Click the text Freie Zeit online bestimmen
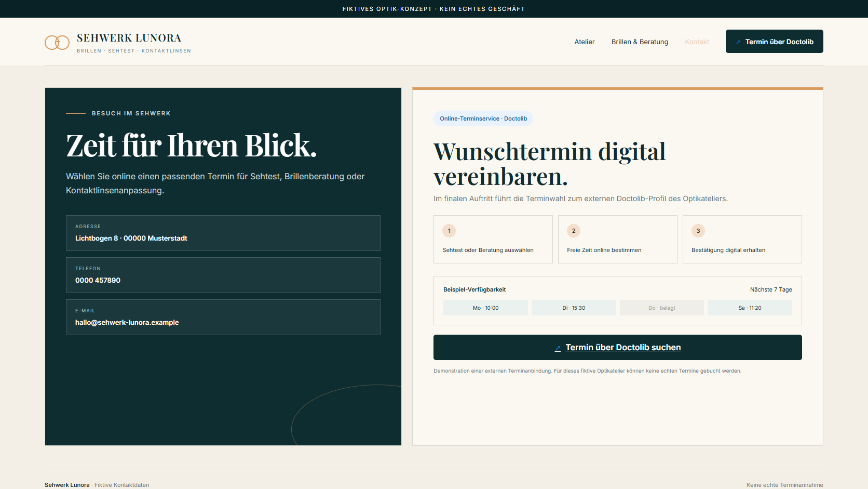868x489 pixels. 604,250
